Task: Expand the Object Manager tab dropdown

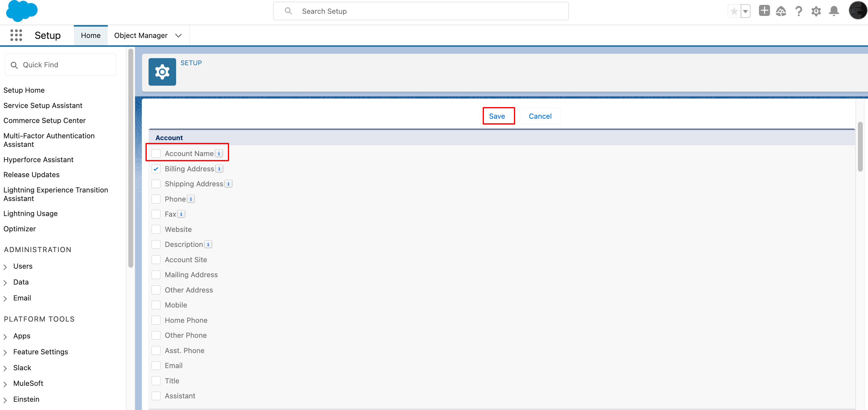Action: (179, 35)
